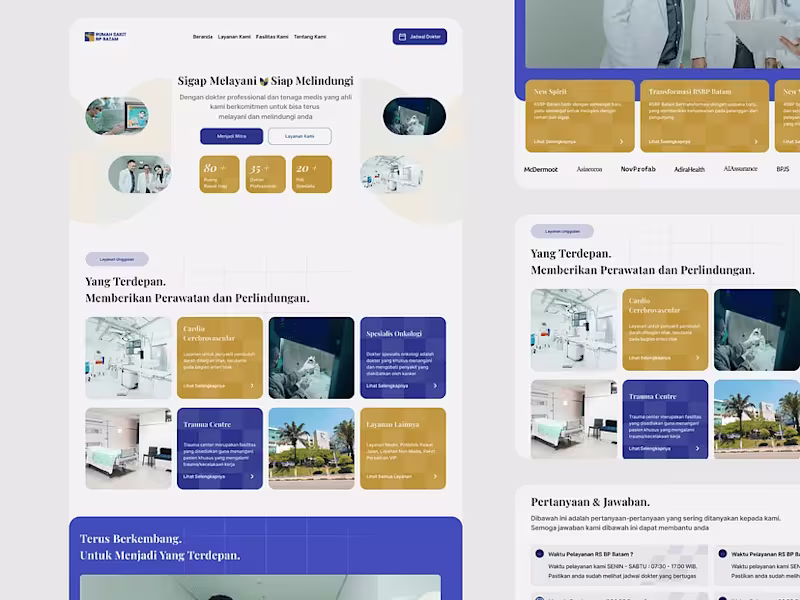Click the Menjadi Mitra button
The image size is (800, 600).
click(x=232, y=136)
